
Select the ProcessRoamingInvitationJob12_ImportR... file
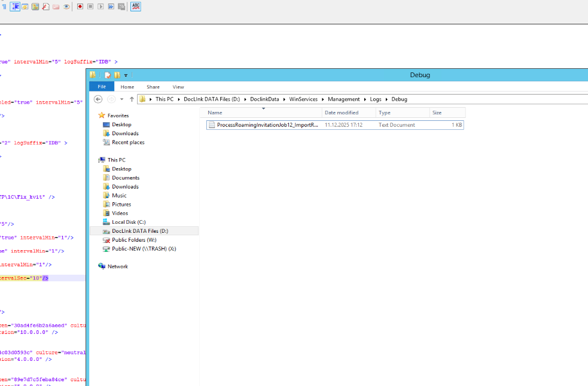pos(335,125)
